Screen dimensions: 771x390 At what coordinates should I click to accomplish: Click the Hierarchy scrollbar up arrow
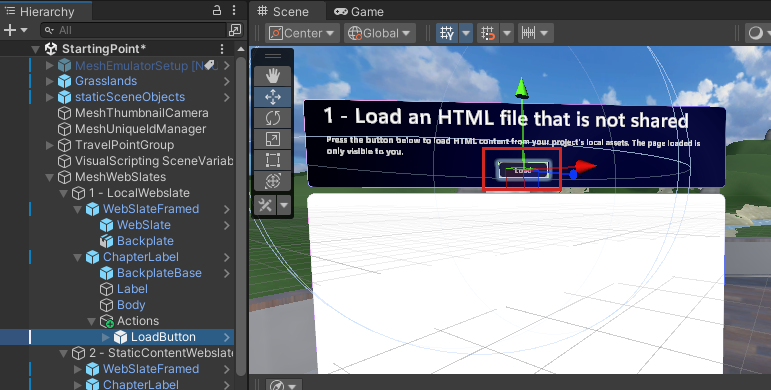240,49
